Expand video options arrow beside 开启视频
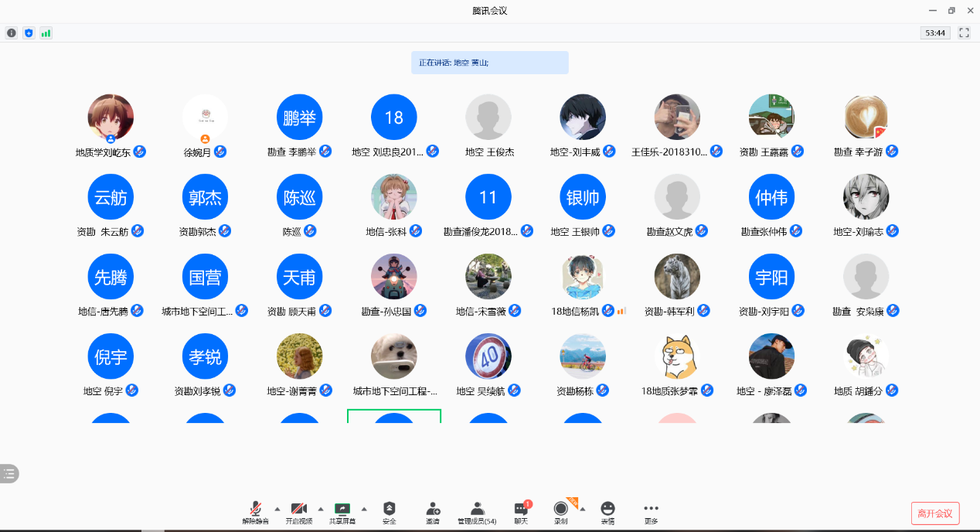Image resolution: width=980 pixels, height=532 pixels. (321, 509)
